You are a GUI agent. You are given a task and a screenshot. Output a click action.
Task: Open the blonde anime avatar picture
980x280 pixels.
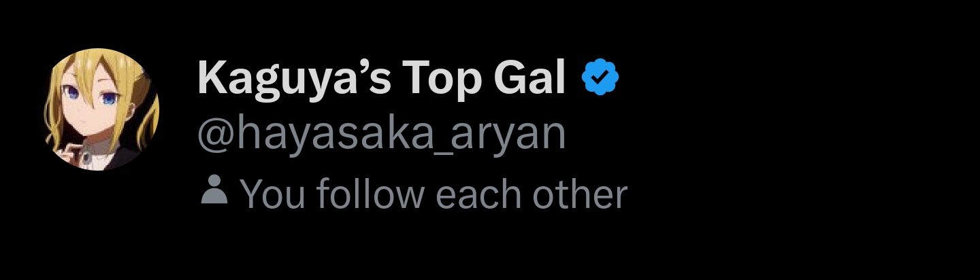(x=102, y=113)
